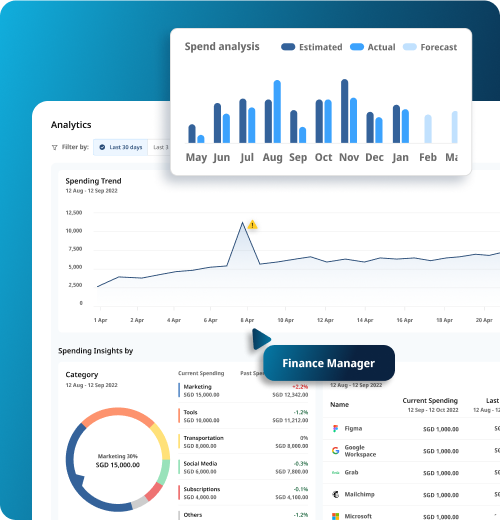This screenshot has width=500, height=520.
Task: Click the Figma logo icon
Action: point(336,429)
